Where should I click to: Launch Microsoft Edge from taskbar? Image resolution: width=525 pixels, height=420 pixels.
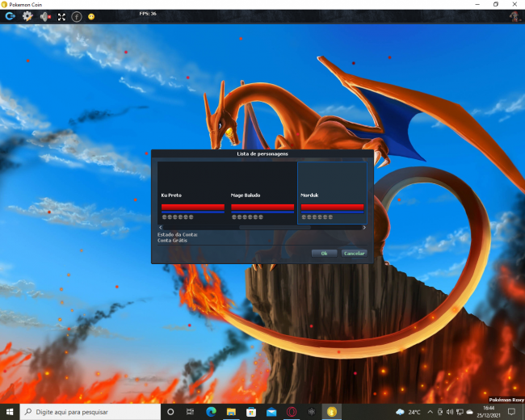(211, 412)
